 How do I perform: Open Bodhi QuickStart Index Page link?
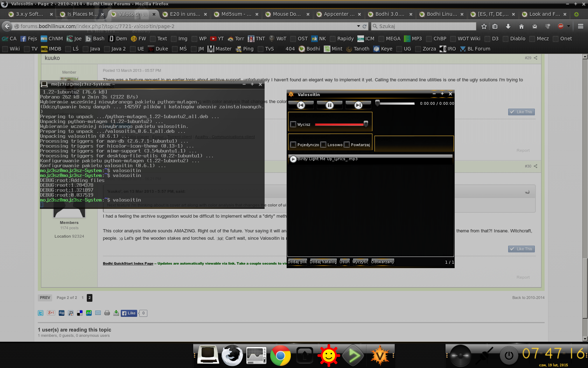tap(128, 263)
